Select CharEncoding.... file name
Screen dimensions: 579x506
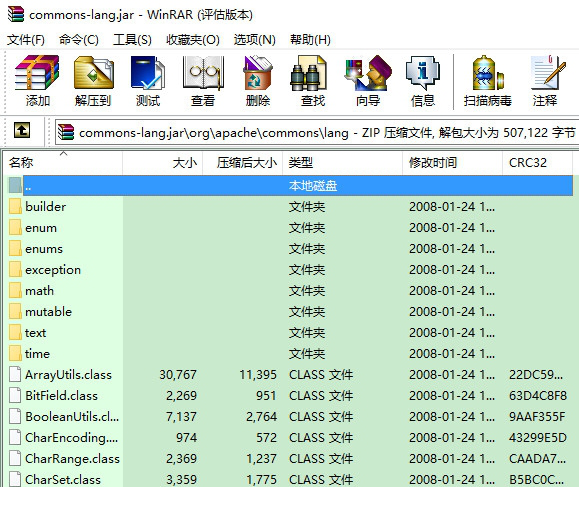pos(72,438)
